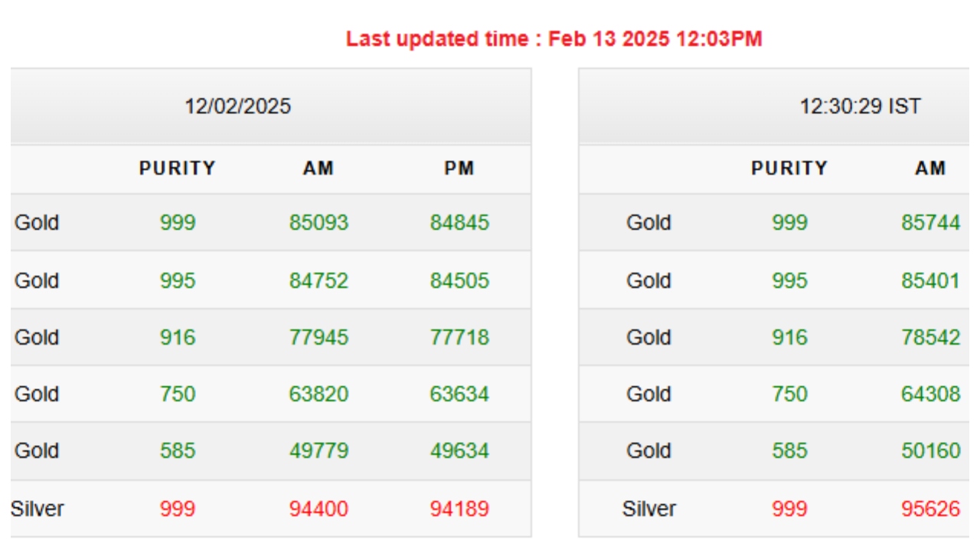This screenshot has width=980, height=550.
Task: Click the 84845 gold PM rate
Action: point(459,223)
